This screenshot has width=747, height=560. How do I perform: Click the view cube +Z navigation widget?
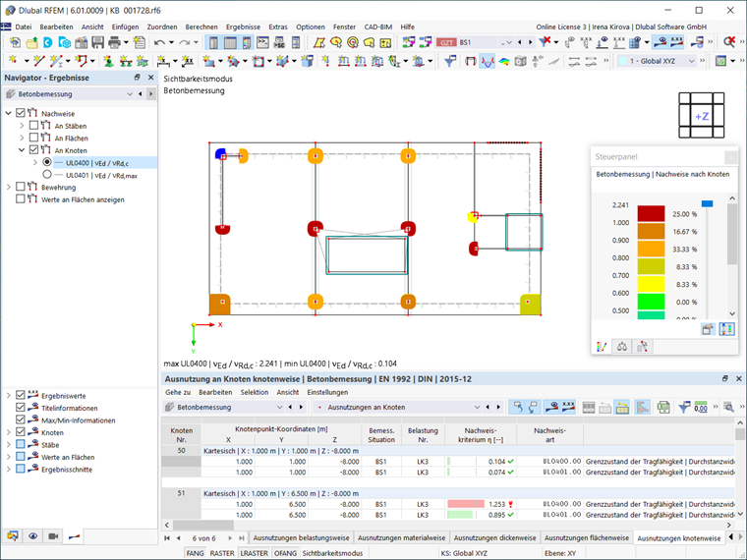701,116
